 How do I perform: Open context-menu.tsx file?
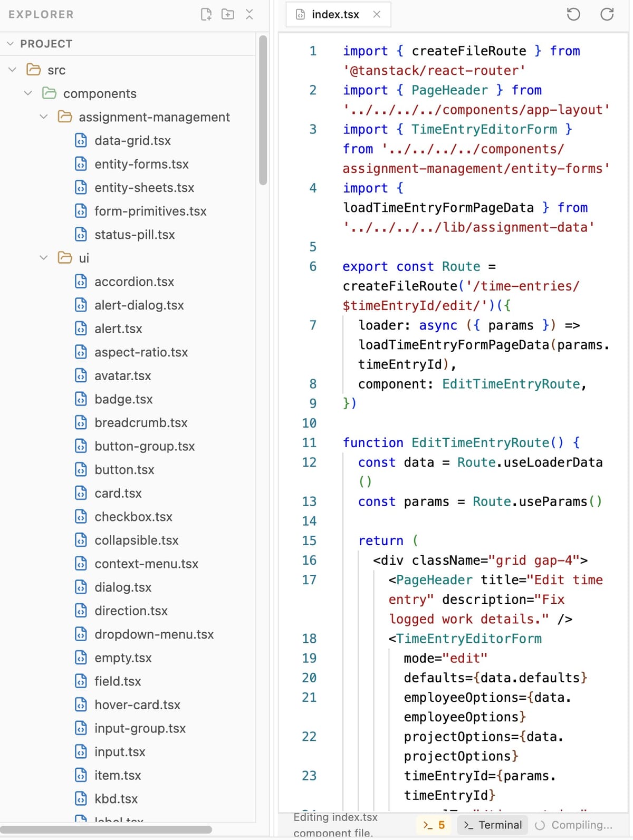(x=147, y=564)
